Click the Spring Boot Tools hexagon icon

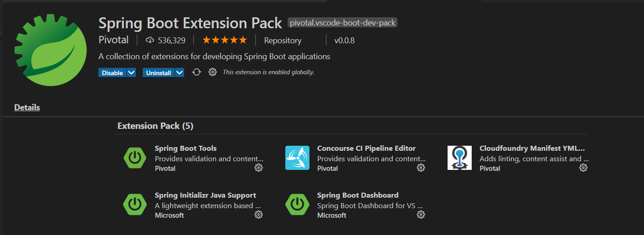pyautogui.click(x=135, y=158)
